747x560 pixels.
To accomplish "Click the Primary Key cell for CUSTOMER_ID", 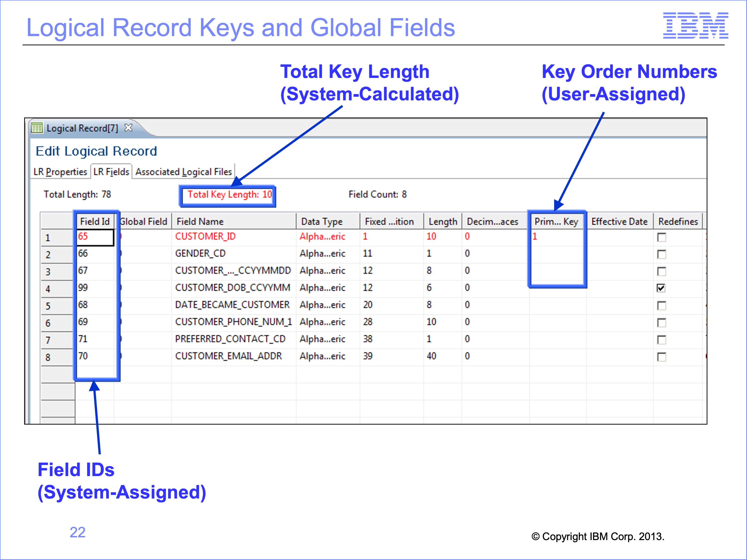I will tap(556, 237).
